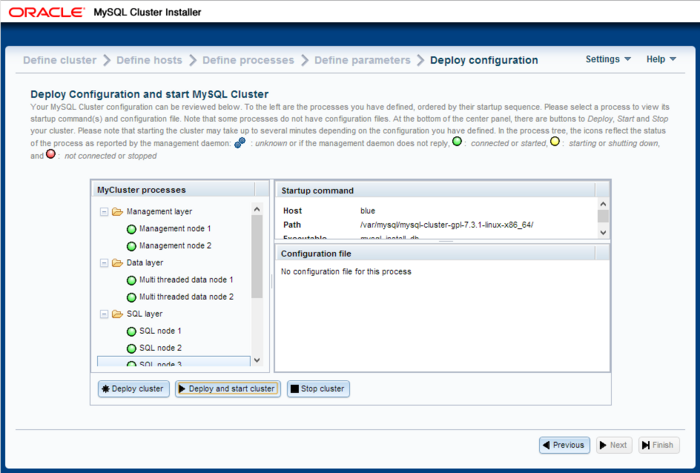
Task: Collapse the Data layer tree node
Action: [x=104, y=263]
